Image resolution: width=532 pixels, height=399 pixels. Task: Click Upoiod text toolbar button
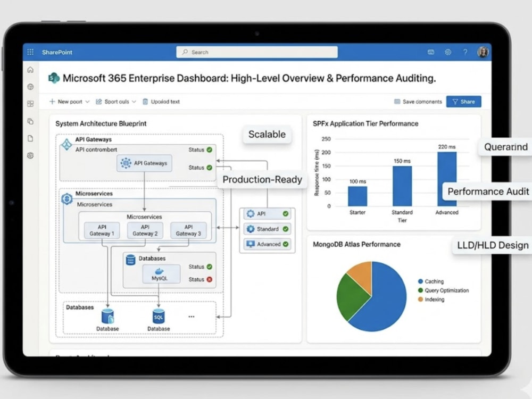(161, 102)
